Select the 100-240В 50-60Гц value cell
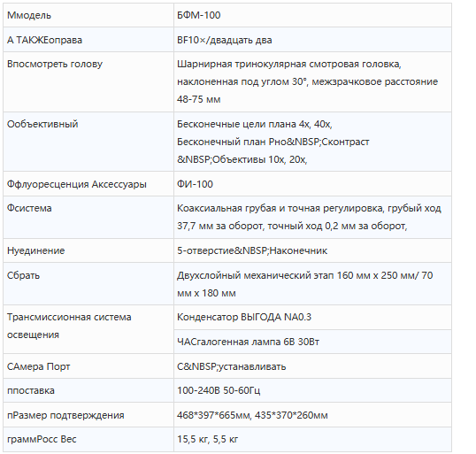The height and width of the screenshot is (454, 476). pos(312,390)
